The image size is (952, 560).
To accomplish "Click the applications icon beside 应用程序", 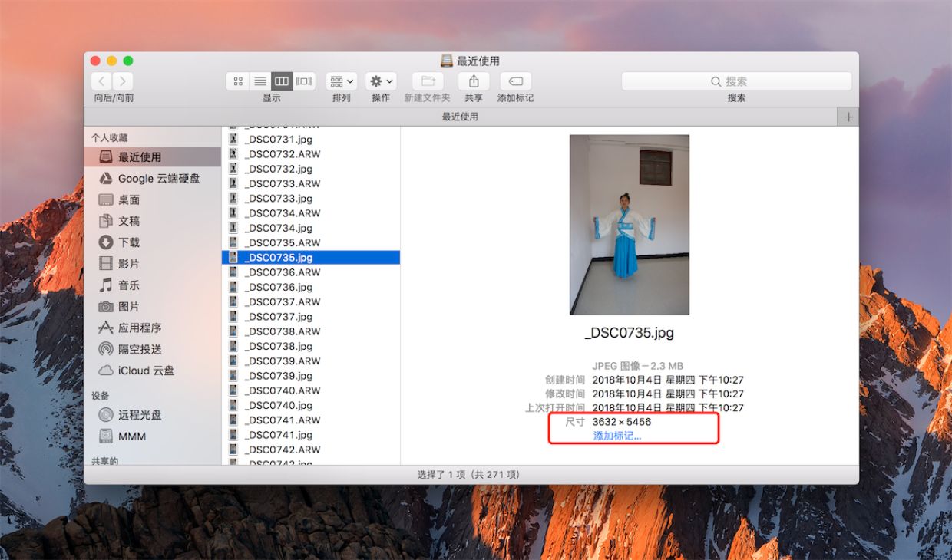I will pyautogui.click(x=106, y=328).
